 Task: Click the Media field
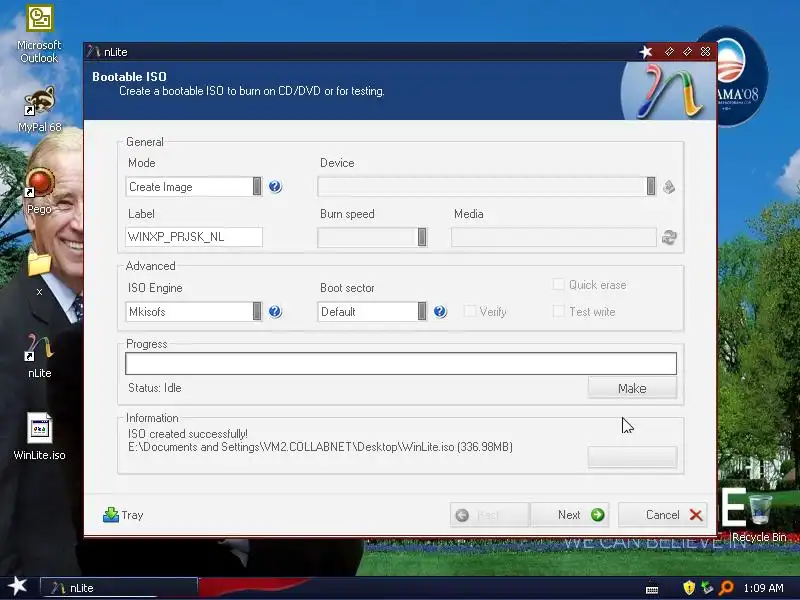[554, 237]
